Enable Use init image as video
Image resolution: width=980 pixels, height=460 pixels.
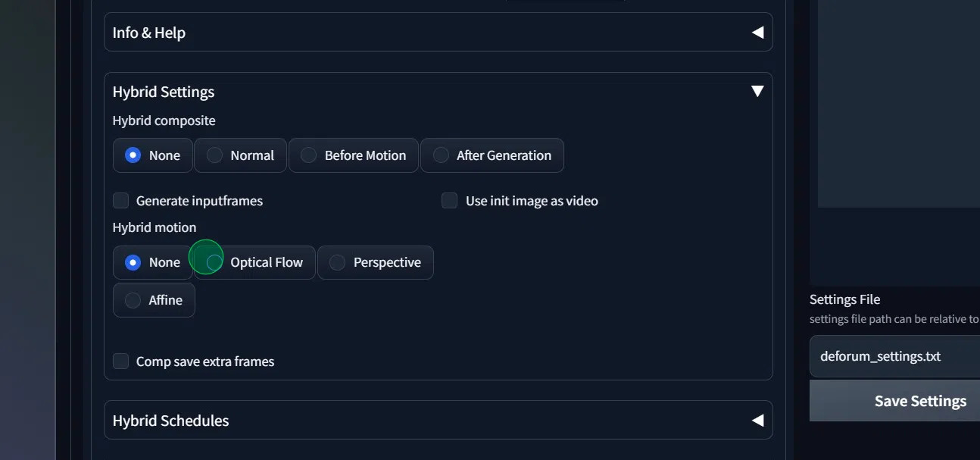click(x=449, y=200)
